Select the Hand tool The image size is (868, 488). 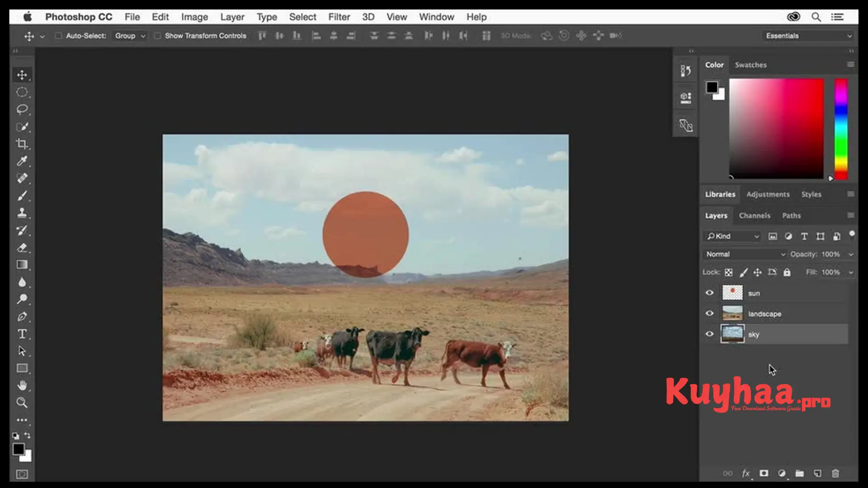point(22,385)
